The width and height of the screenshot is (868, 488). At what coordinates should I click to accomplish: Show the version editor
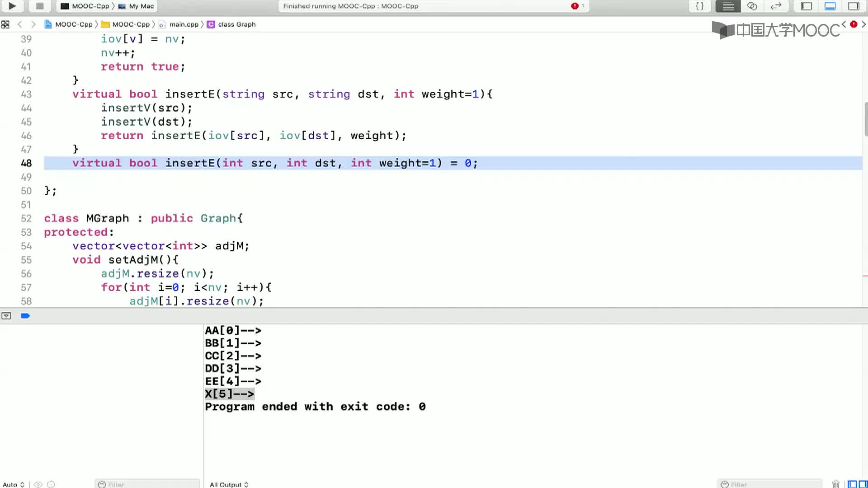[776, 6]
